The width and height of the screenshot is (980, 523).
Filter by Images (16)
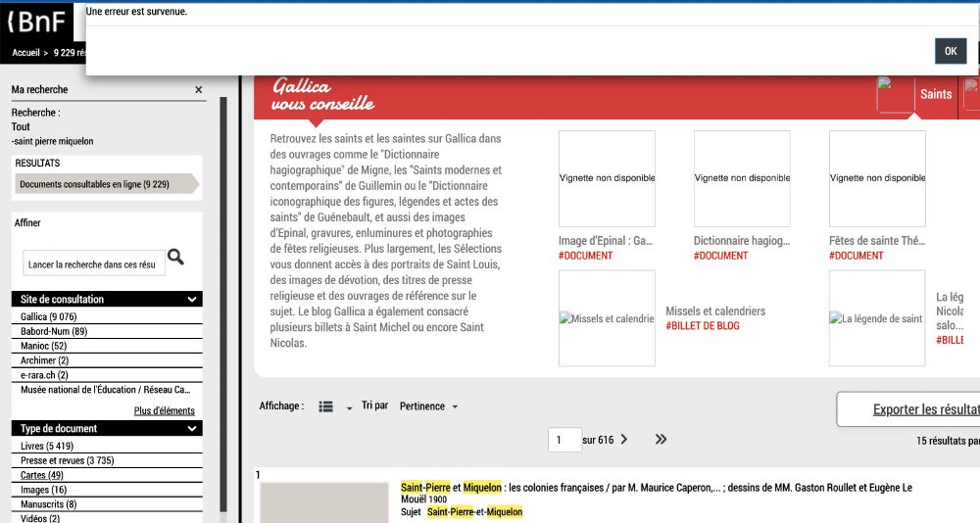pyautogui.click(x=43, y=490)
